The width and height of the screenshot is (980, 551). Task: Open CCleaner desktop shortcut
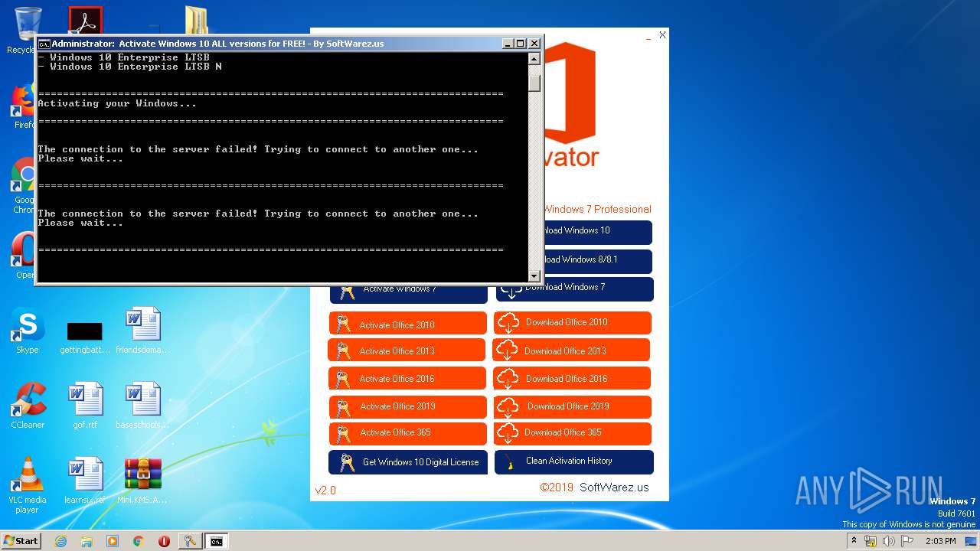(x=28, y=406)
